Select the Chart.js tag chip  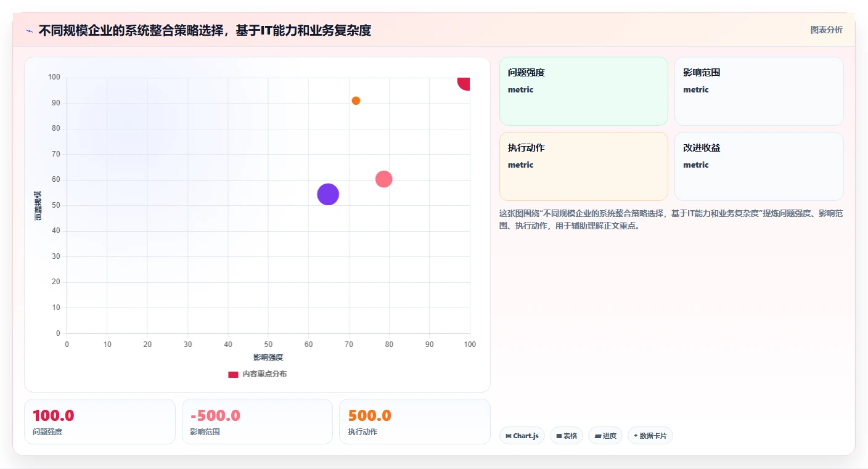(x=522, y=436)
